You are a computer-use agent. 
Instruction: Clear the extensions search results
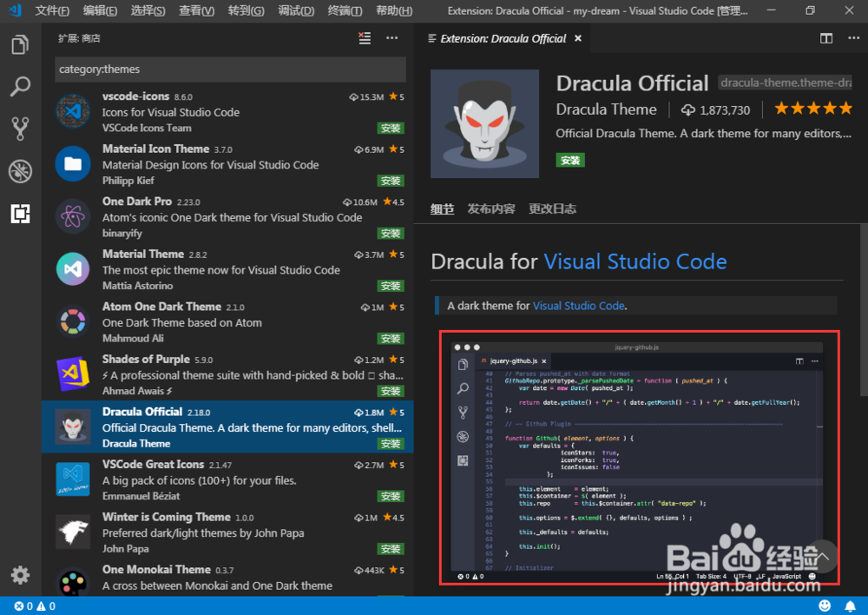[365, 38]
